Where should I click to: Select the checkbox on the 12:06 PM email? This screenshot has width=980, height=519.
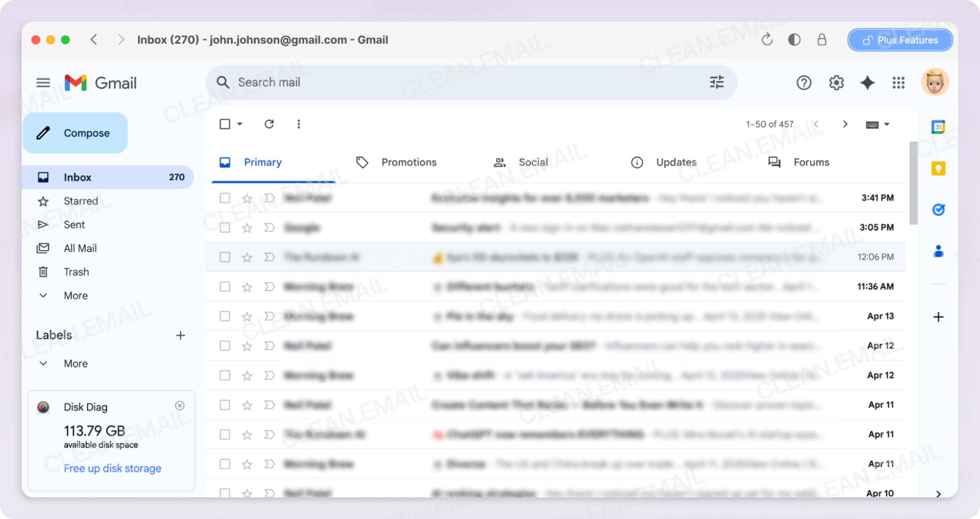(x=224, y=257)
